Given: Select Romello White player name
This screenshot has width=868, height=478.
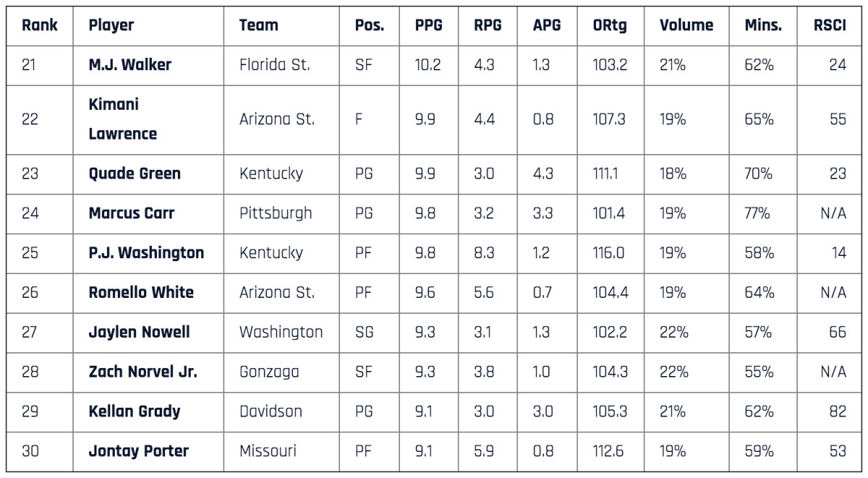Looking at the screenshot, I should point(141,293).
